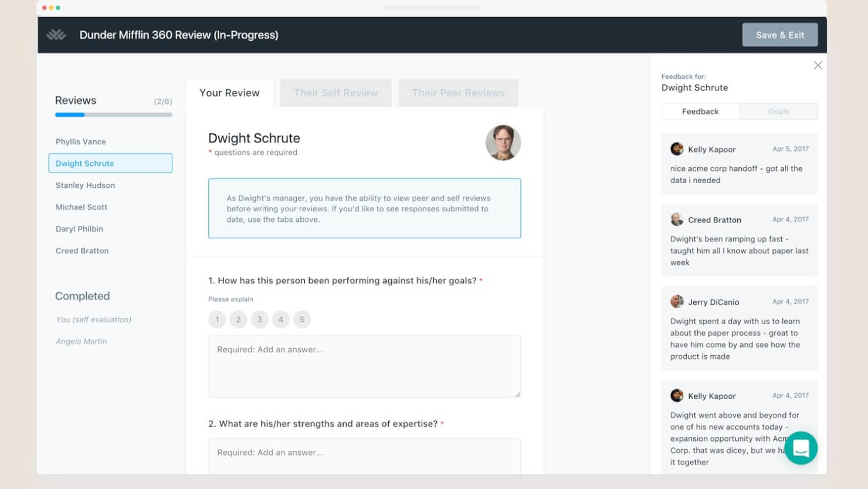The width and height of the screenshot is (868, 489).
Task: Select rating 1 for goals question
Action: coord(217,319)
